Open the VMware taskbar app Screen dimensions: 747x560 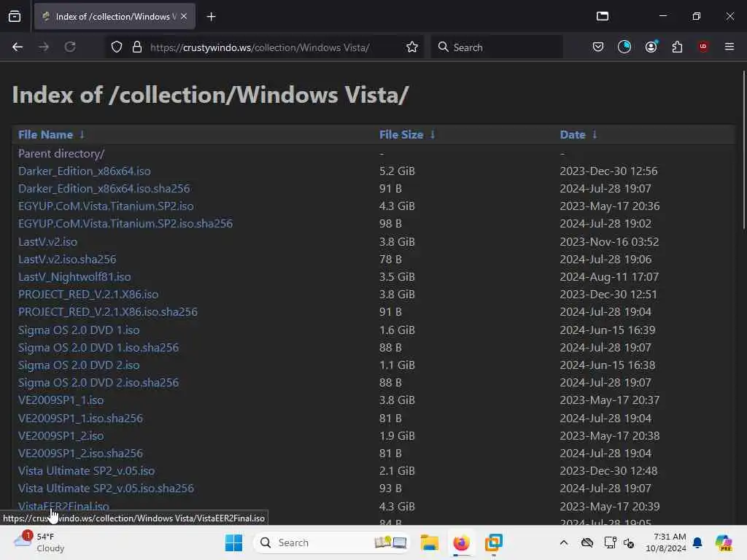point(494,542)
